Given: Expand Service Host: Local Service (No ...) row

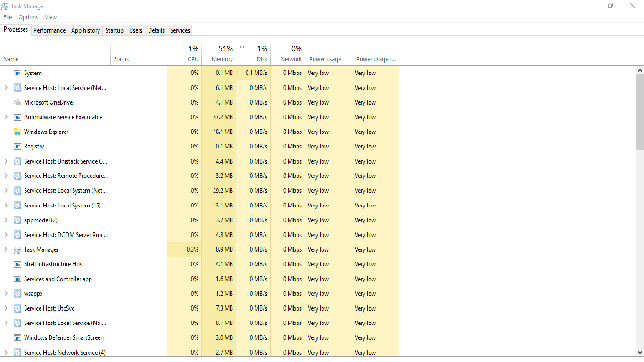Looking at the screenshot, I should pos(6,323).
